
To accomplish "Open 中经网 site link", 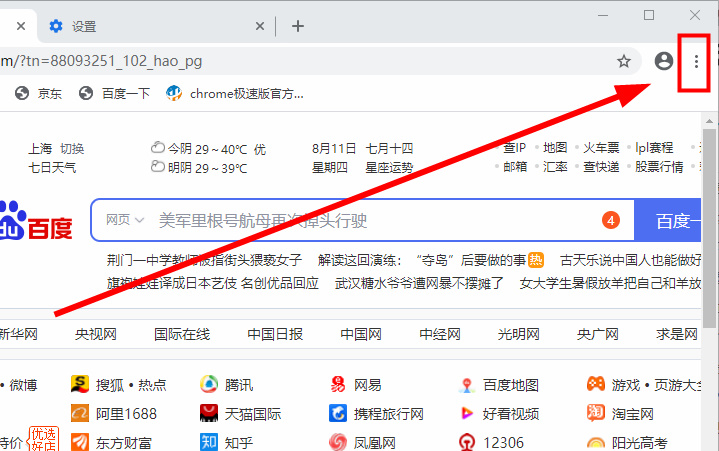I will click(x=440, y=334).
